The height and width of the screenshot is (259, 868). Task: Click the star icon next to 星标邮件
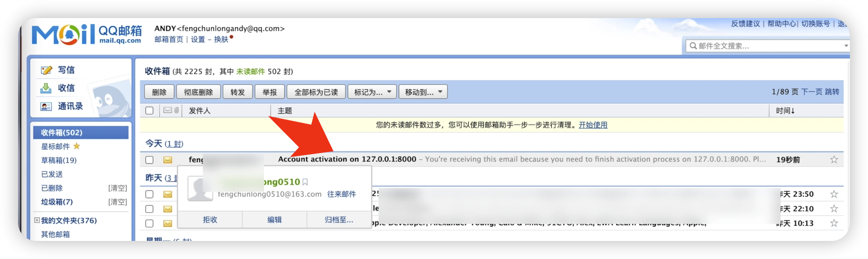[76, 146]
